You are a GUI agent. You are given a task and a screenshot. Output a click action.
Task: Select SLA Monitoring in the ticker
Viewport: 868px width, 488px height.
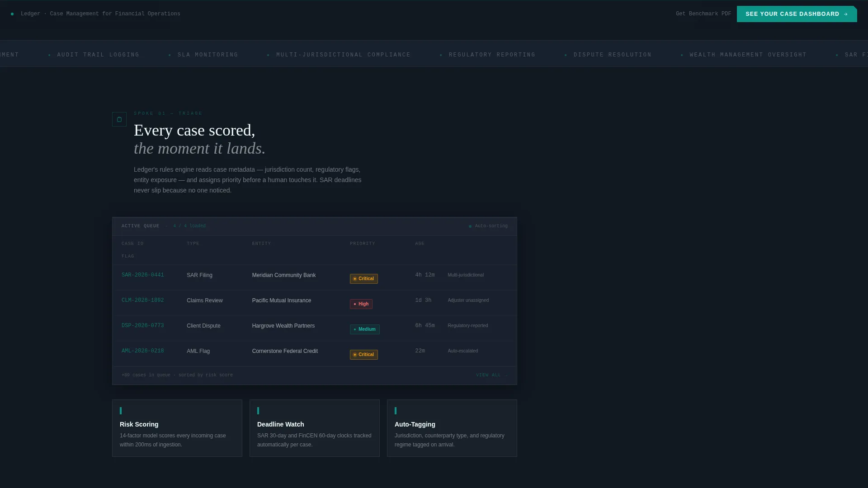tap(208, 55)
